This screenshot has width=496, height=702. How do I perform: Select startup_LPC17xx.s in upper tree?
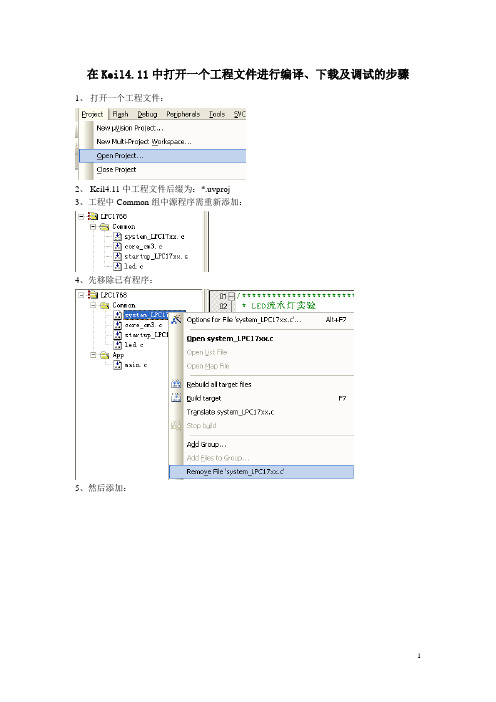point(156,257)
